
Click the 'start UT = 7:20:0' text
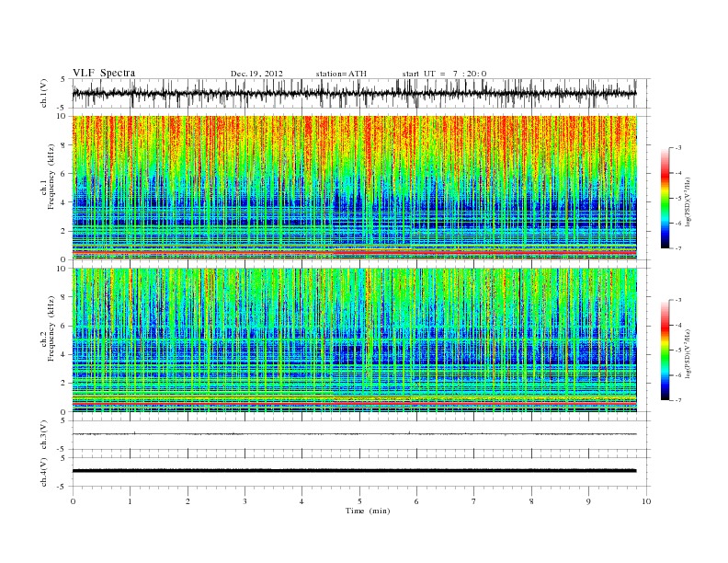click(444, 74)
